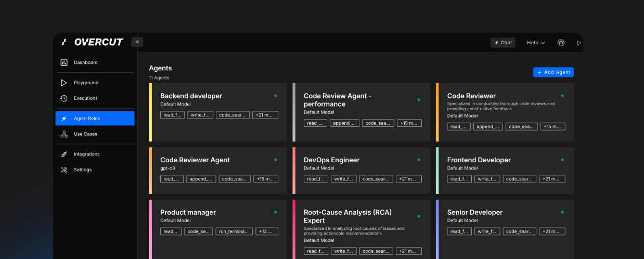Click the logout icon in header

click(x=579, y=43)
